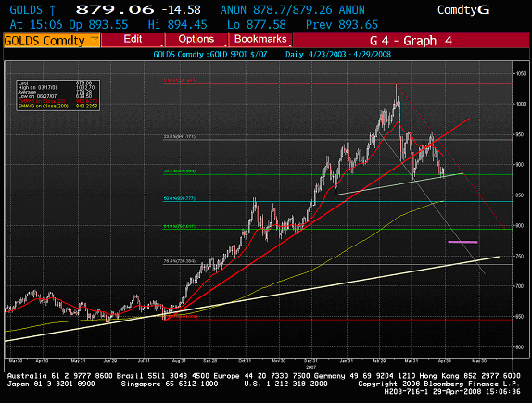The image size is (532, 403).
Task: Click the 38.2% Fibonacci level label
Action: tap(180, 171)
